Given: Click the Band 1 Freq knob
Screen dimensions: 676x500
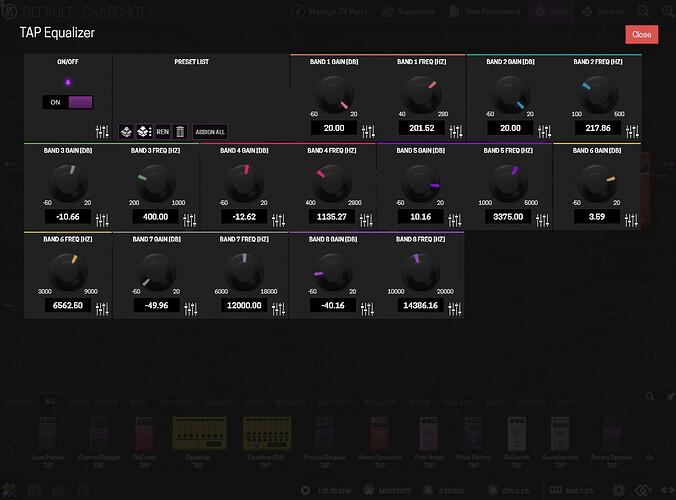Looking at the screenshot, I should [422, 95].
